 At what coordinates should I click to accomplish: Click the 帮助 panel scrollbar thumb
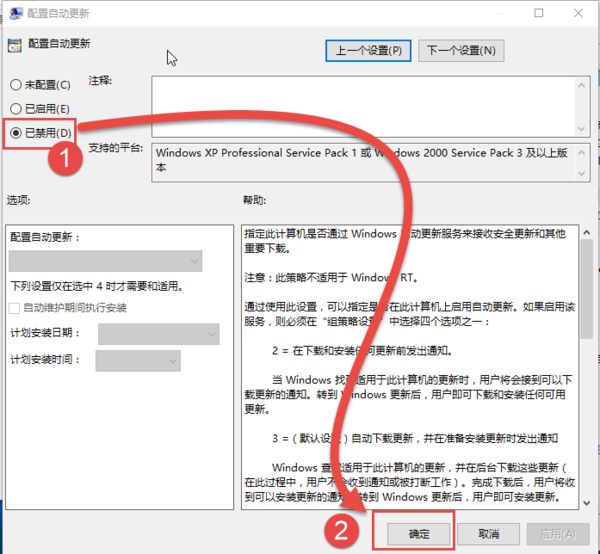[x=587, y=289]
